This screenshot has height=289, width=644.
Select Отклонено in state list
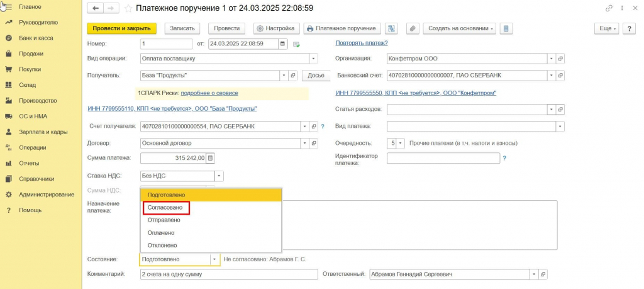(211, 246)
